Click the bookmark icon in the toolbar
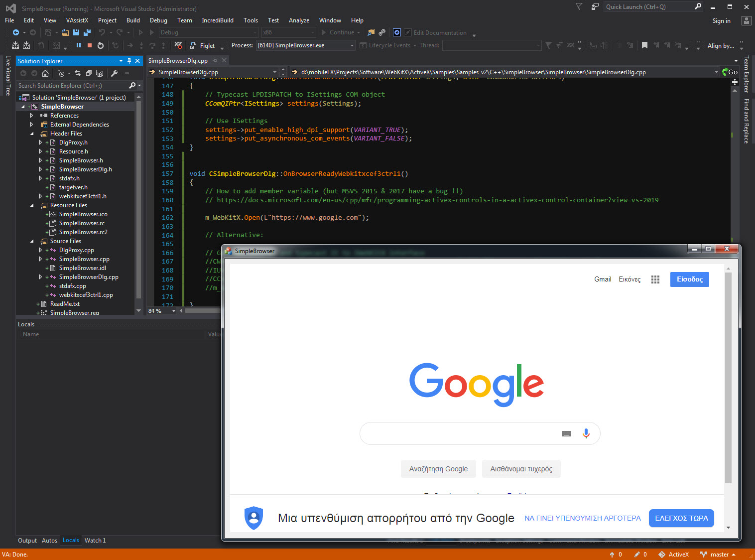The height and width of the screenshot is (560, 755). pos(644,45)
